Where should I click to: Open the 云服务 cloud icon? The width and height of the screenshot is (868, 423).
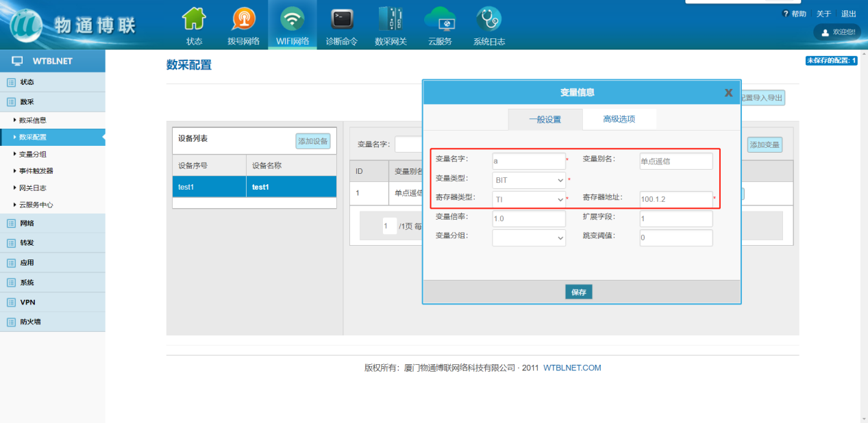tap(440, 19)
